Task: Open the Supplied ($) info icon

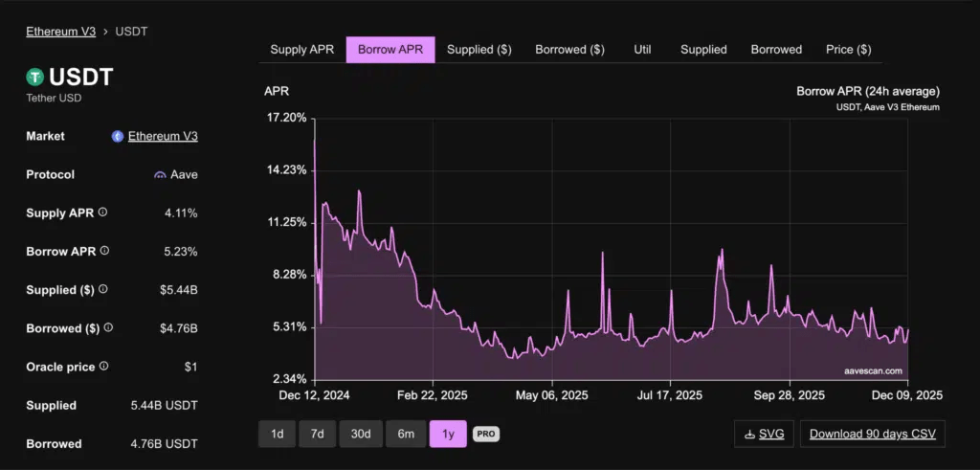Action: pyautogui.click(x=103, y=289)
